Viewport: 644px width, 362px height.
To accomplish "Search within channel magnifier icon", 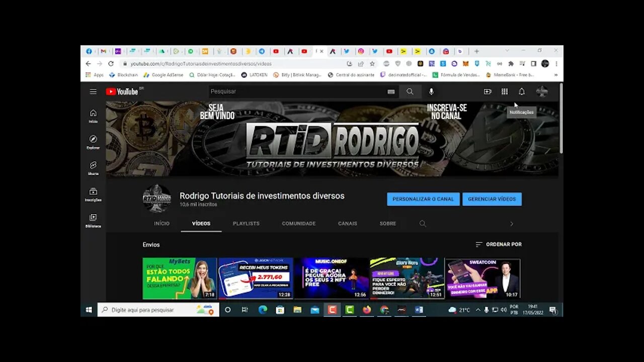I will pos(423,224).
